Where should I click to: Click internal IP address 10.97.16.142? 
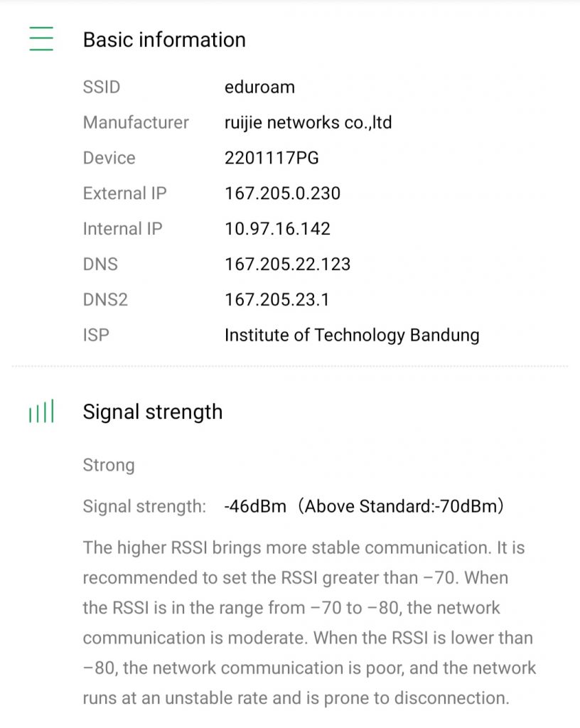[x=277, y=229]
